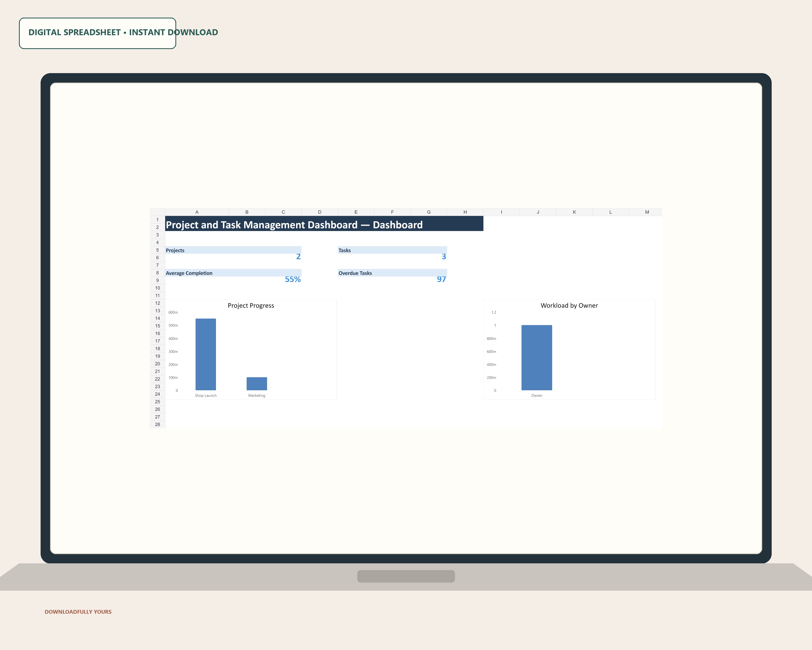
Task: Click the overdue value '97'
Action: pos(441,279)
